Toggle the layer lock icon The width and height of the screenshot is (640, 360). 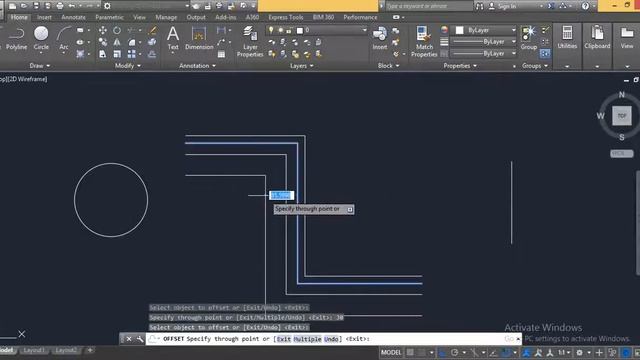click(289, 30)
